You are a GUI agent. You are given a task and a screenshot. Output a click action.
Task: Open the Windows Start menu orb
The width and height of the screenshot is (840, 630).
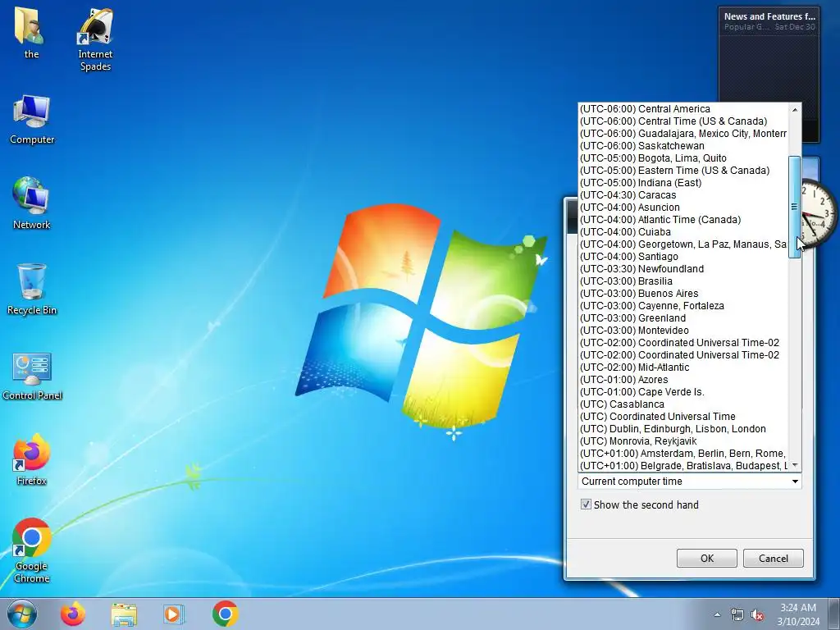click(x=22, y=614)
